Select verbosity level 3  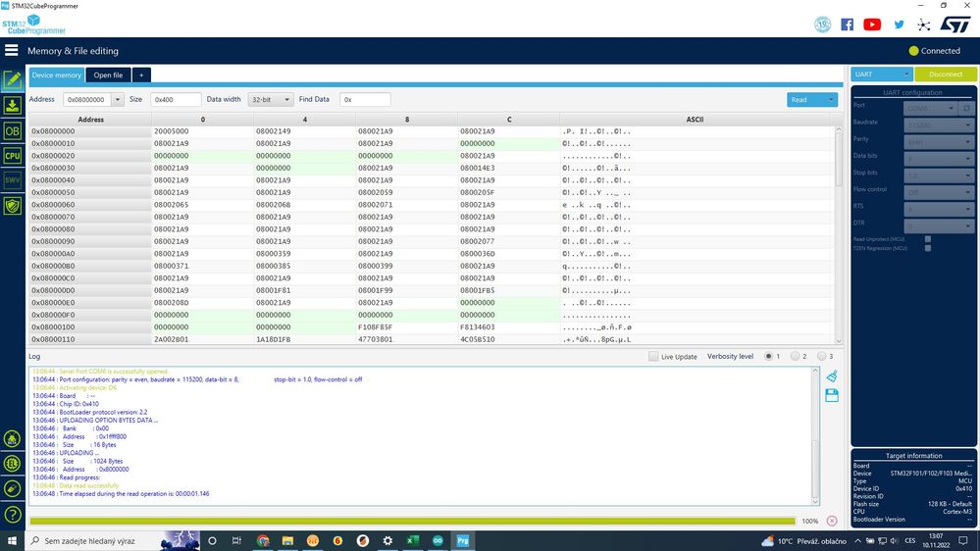(x=821, y=356)
